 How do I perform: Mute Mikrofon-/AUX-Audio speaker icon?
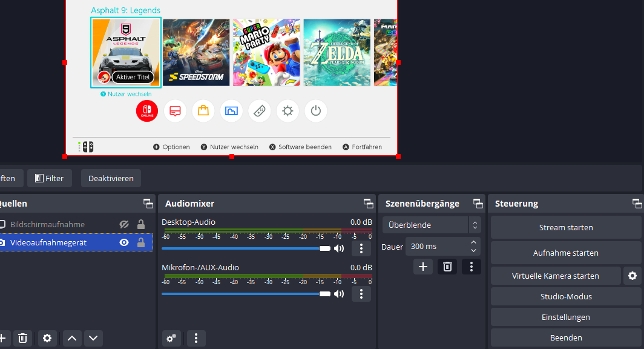[339, 294]
